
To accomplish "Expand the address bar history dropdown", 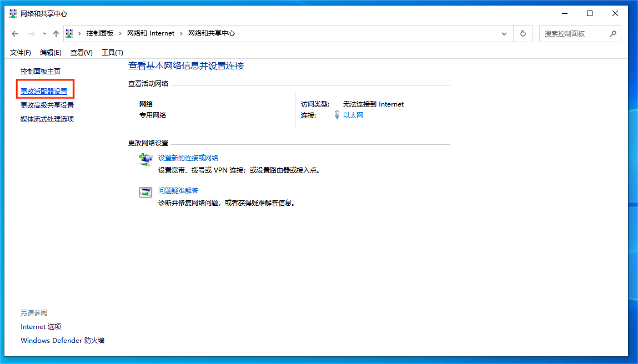I will point(504,34).
